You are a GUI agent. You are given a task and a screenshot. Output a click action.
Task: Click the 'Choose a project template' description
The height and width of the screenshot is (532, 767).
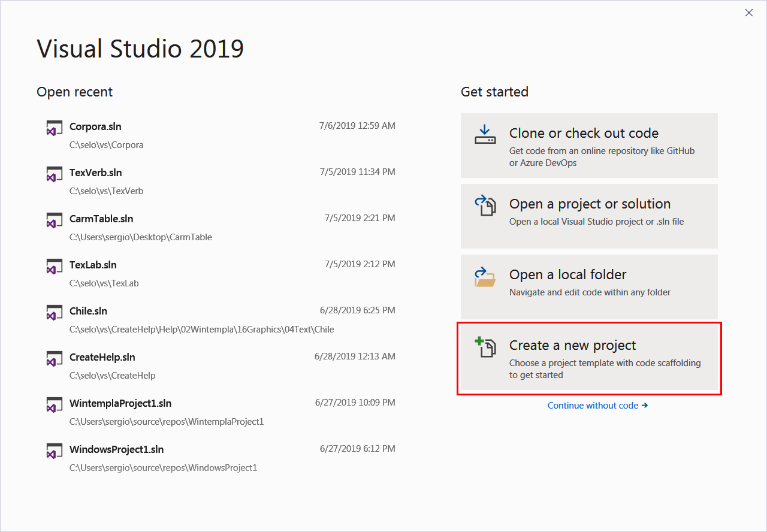click(x=605, y=369)
